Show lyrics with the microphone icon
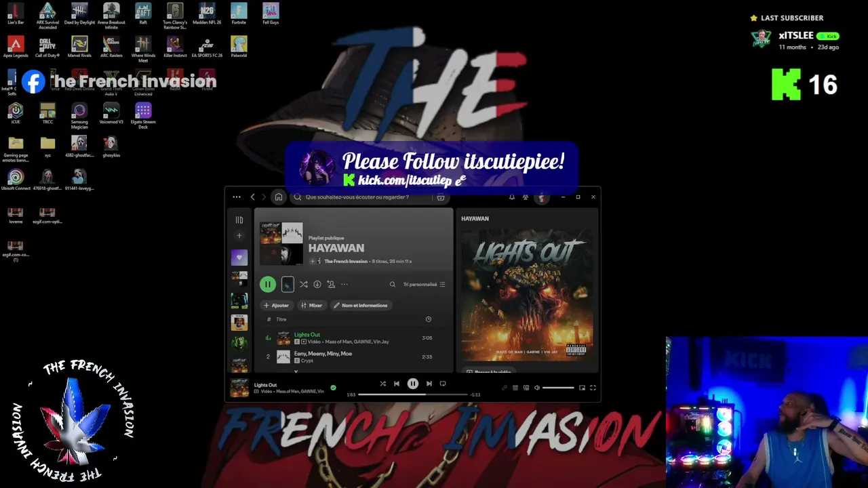The width and height of the screenshot is (868, 488). pyautogui.click(x=504, y=388)
